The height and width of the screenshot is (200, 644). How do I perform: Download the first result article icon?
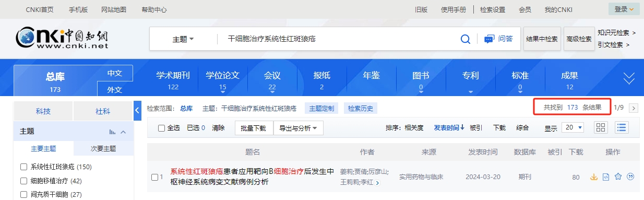[x=593, y=177]
